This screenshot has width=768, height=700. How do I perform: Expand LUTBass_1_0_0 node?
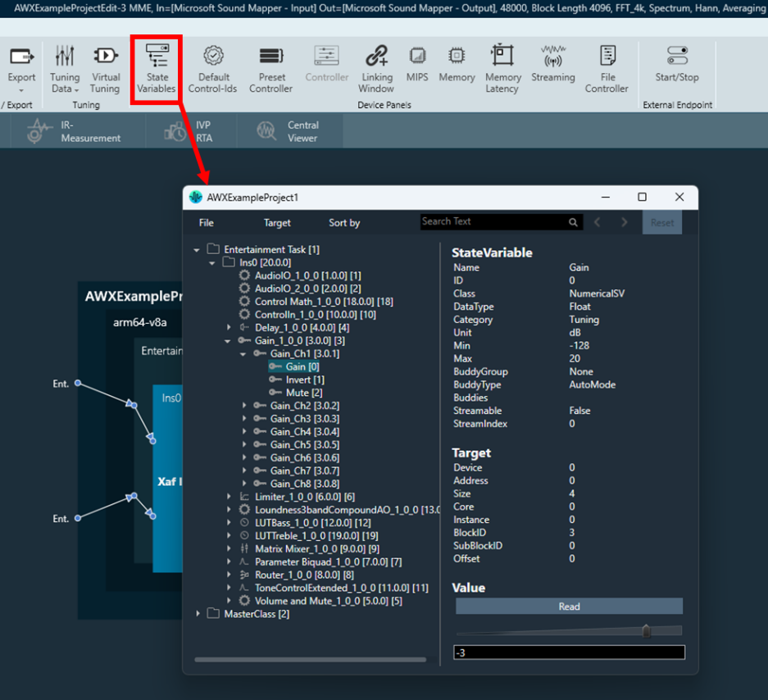tap(228, 523)
